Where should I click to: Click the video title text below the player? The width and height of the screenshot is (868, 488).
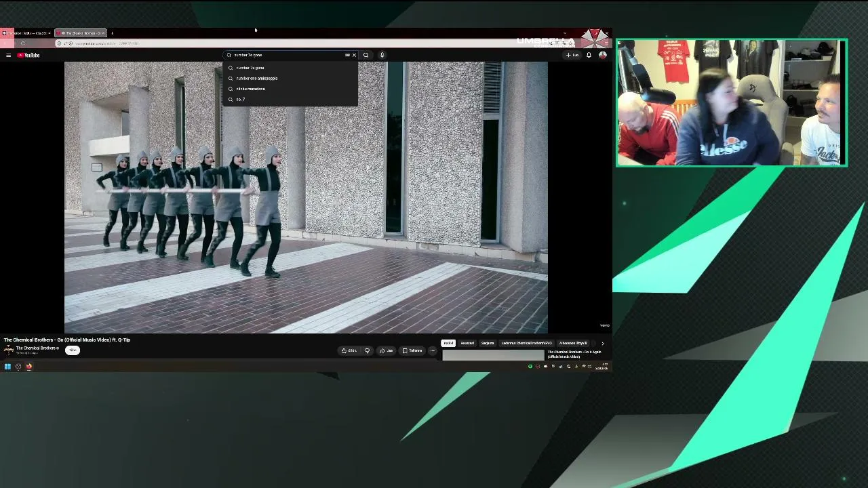(x=67, y=340)
